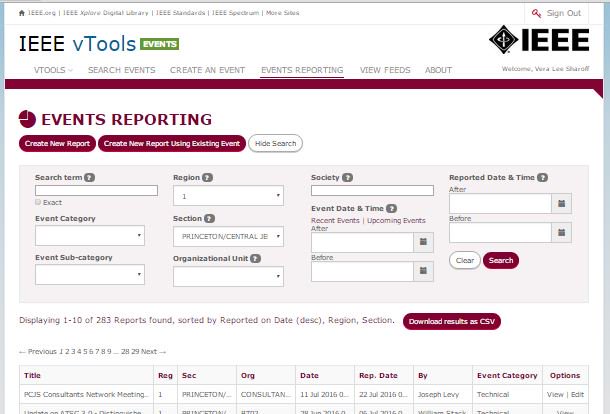Click the Events Reporting pie chart icon
The image size is (610, 414).
pos(27,119)
